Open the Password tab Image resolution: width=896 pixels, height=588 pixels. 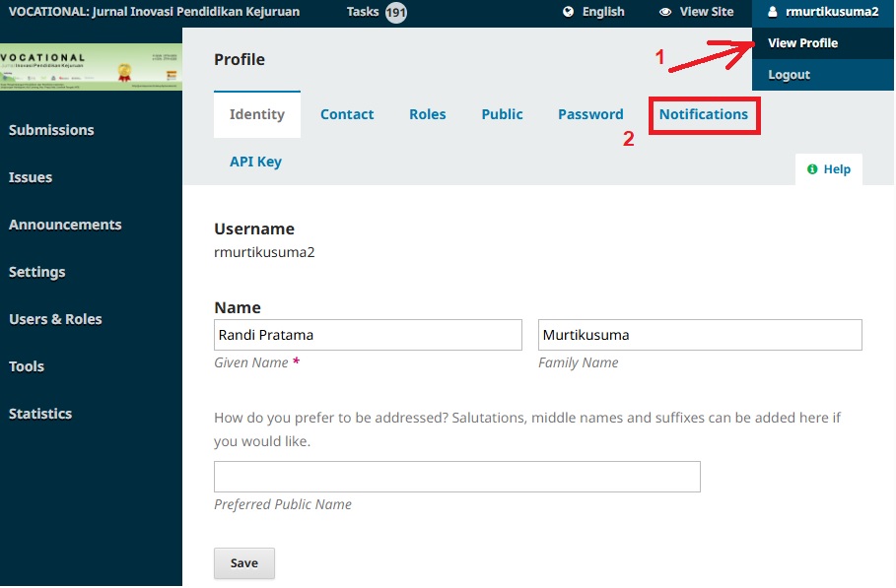[590, 114]
